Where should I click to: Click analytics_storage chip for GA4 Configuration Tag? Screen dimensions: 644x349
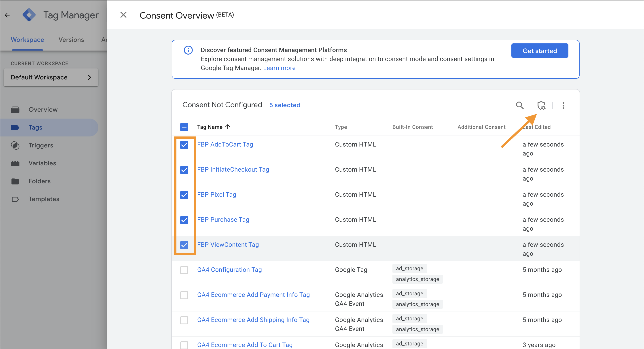pos(417,279)
